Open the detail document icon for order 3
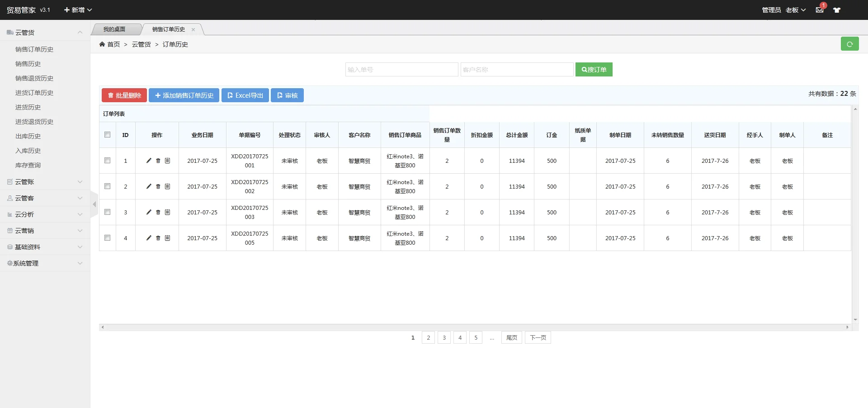 click(x=167, y=212)
